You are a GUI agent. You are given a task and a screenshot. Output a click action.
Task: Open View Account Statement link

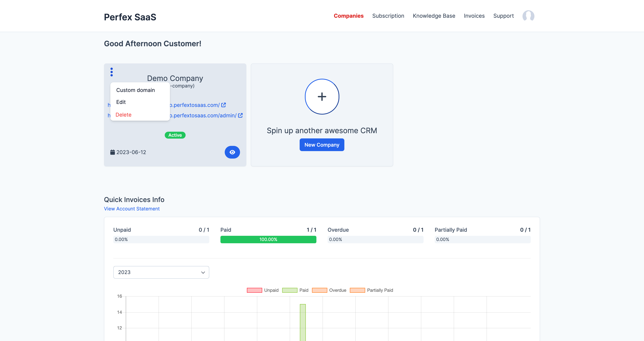(132, 209)
